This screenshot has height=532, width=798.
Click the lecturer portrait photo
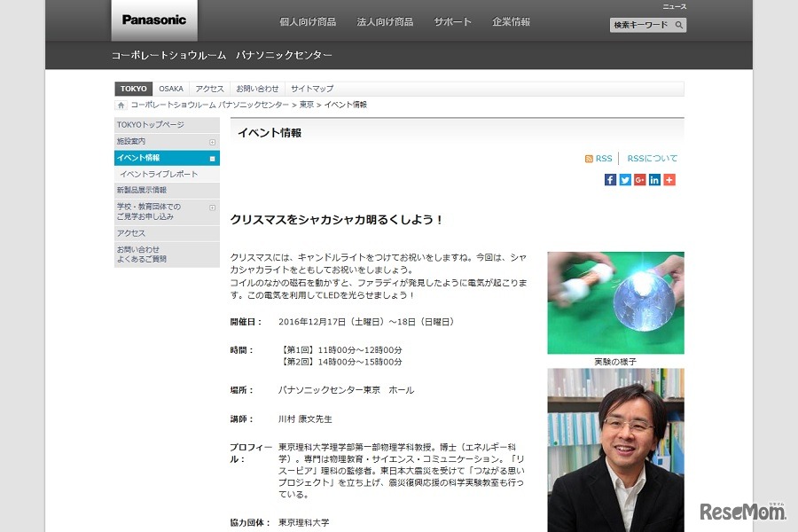tap(616, 450)
